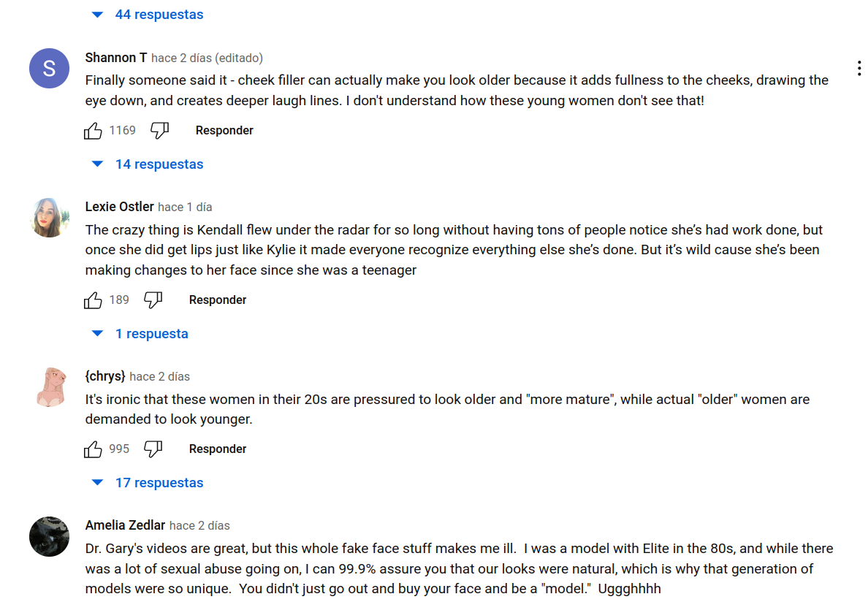Open Lexie Ostler's profile name link
The height and width of the screenshot is (602, 868).
click(x=120, y=207)
